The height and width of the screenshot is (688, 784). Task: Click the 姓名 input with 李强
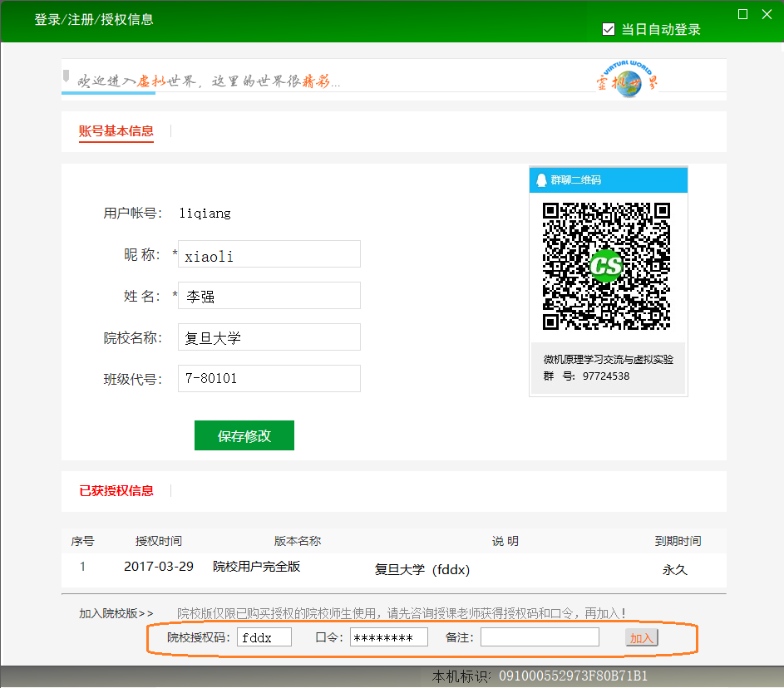pos(269,296)
